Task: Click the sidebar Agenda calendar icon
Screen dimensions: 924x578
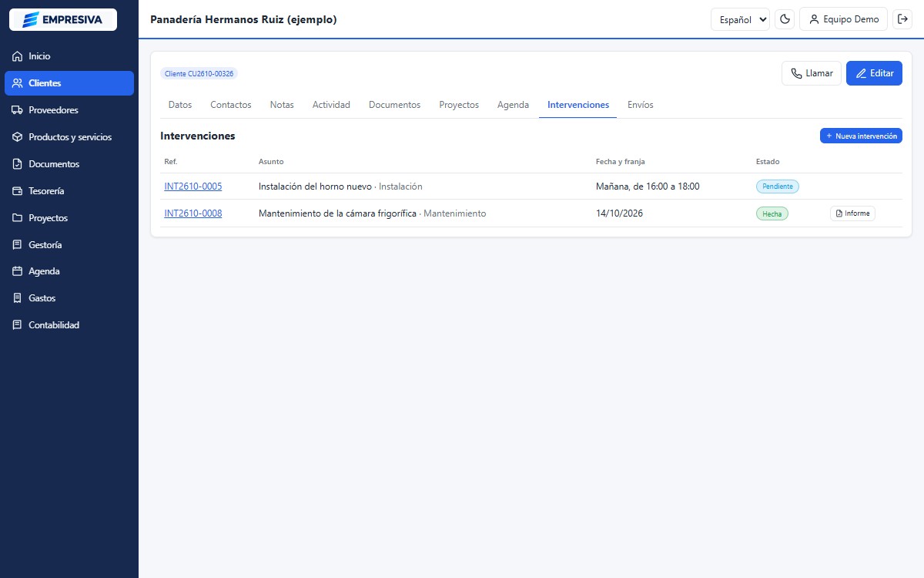Action: point(18,271)
